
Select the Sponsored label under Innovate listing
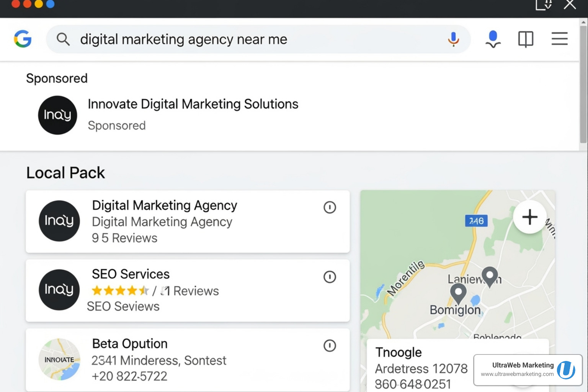point(117,125)
